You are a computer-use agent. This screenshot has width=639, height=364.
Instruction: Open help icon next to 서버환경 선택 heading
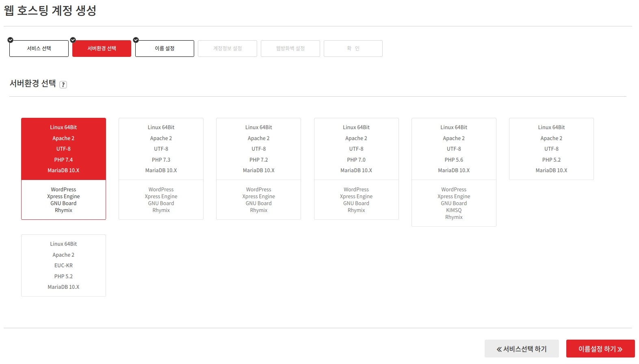[63, 84]
